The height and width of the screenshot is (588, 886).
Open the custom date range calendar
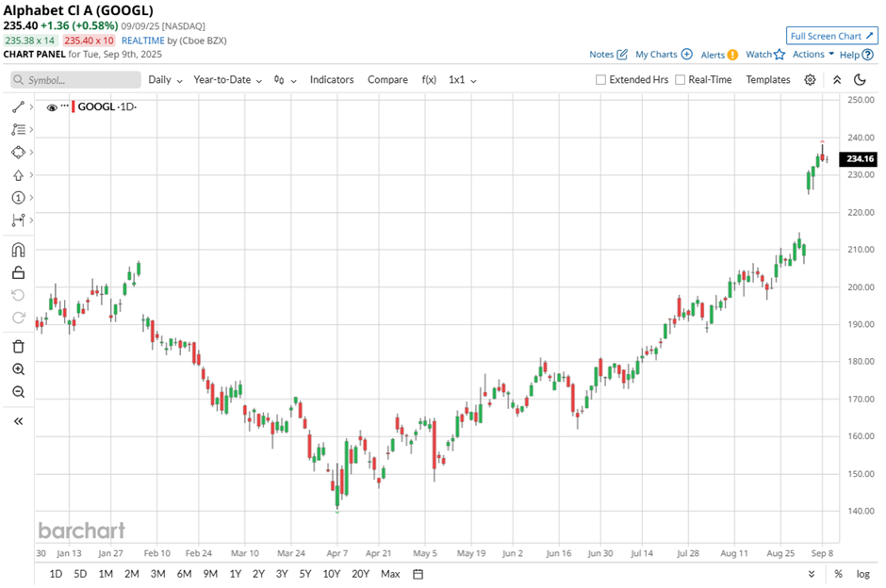coord(418,574)
